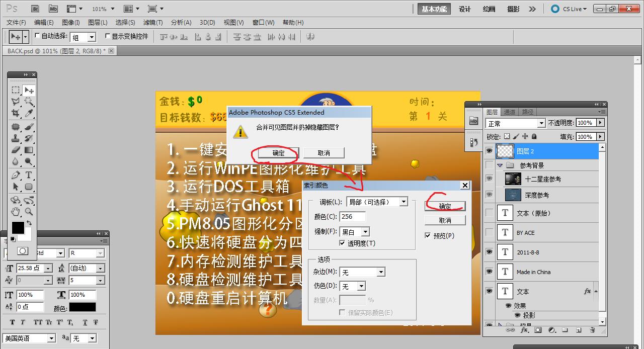Collapse the 参考背景 layer group
Screen dimensions: 644x349
click(500, 165)
